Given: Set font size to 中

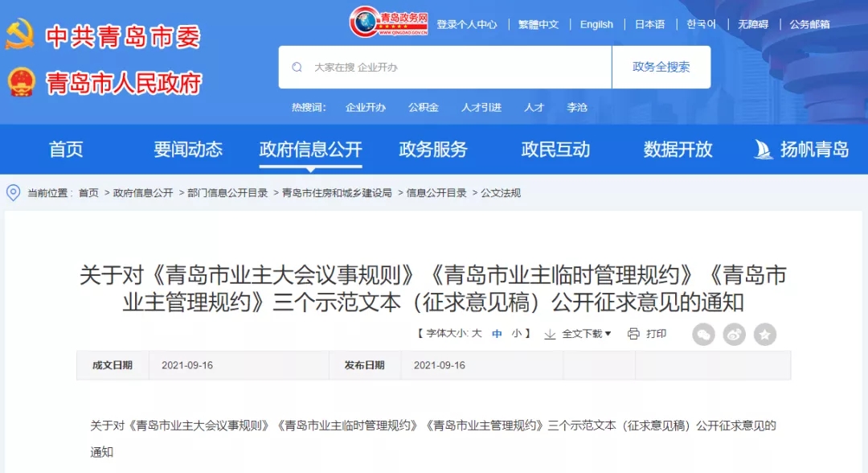Looking at the screenshot, I should [497, 333].
